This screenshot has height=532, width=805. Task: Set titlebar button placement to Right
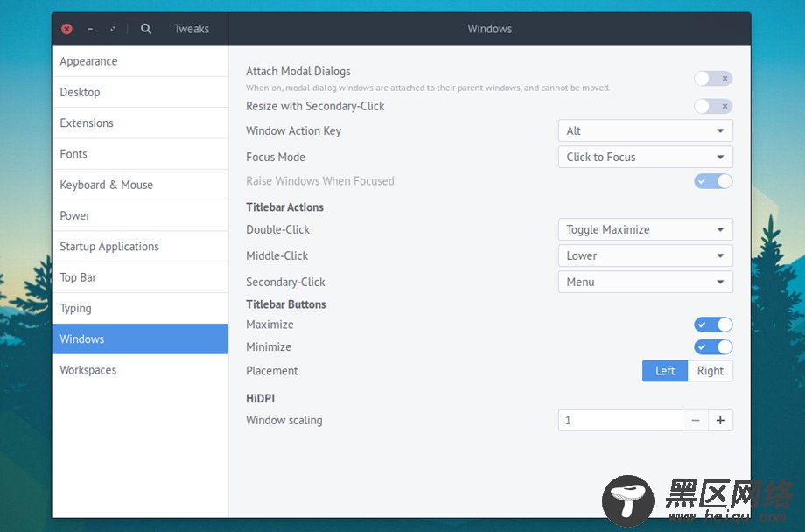point(710,371)
